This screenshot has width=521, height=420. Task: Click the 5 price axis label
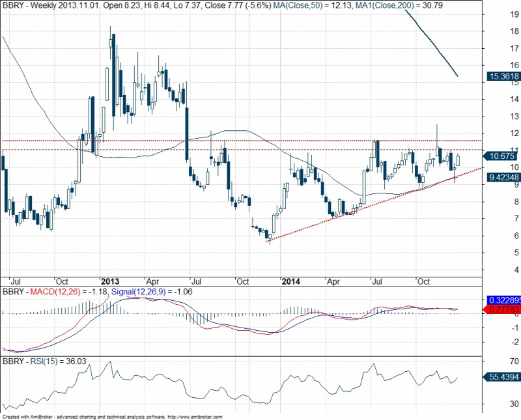516,253
